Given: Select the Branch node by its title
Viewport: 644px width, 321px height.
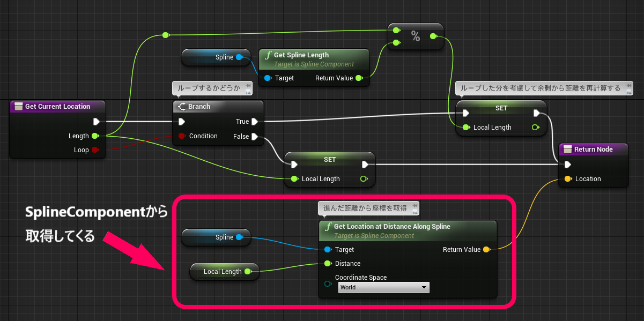Looking at the screenshot, I should pos(199,107).
